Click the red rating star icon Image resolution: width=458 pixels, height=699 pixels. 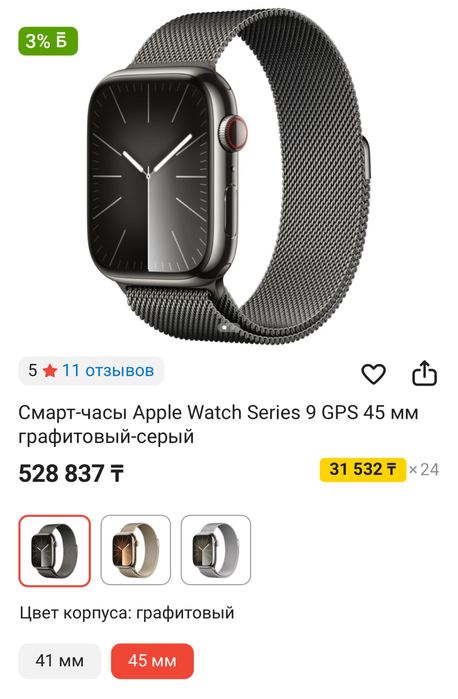click(50, 370)
